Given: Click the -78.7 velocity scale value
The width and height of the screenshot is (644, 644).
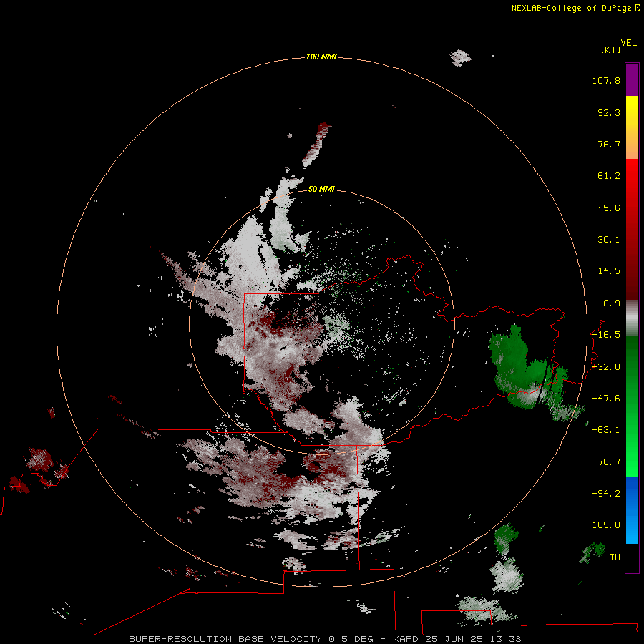Looking at the screenshot, I should (606, 462).
